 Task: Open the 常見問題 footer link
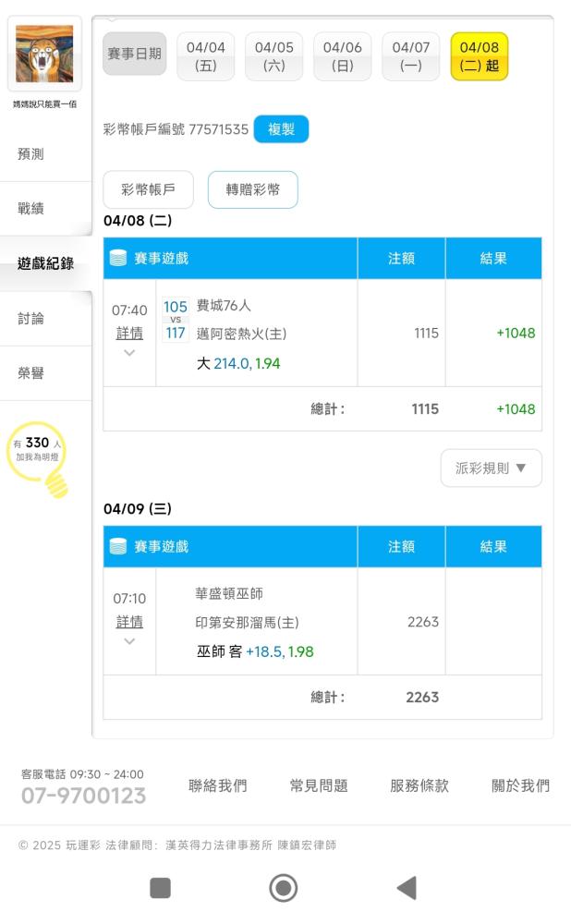coord(319,785)
